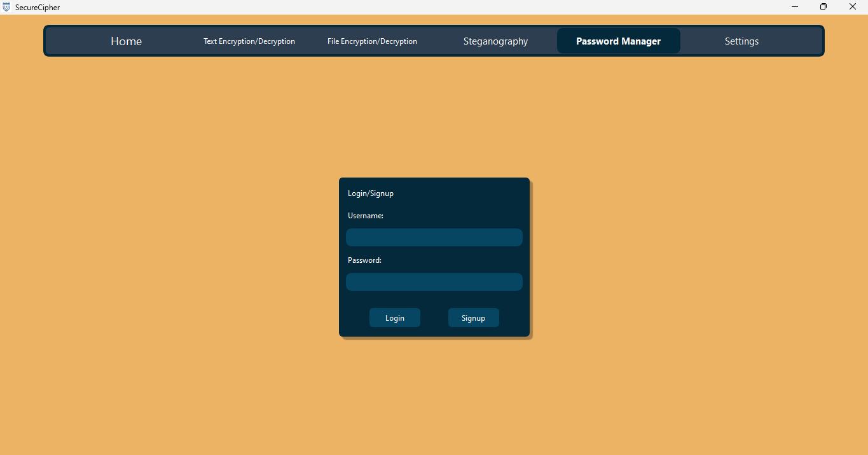Click the Login/Signup heading text
The image size is (868, 455).
(371, 193)
